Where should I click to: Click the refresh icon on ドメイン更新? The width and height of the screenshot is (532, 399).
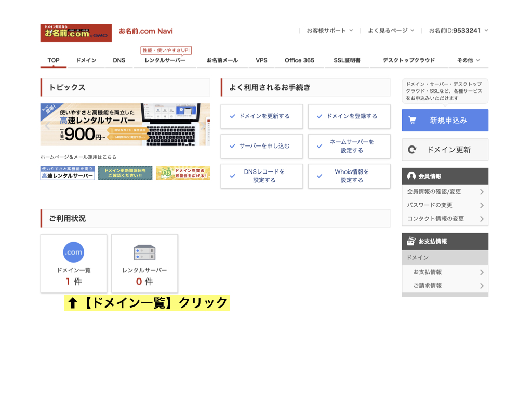(412, 150)
